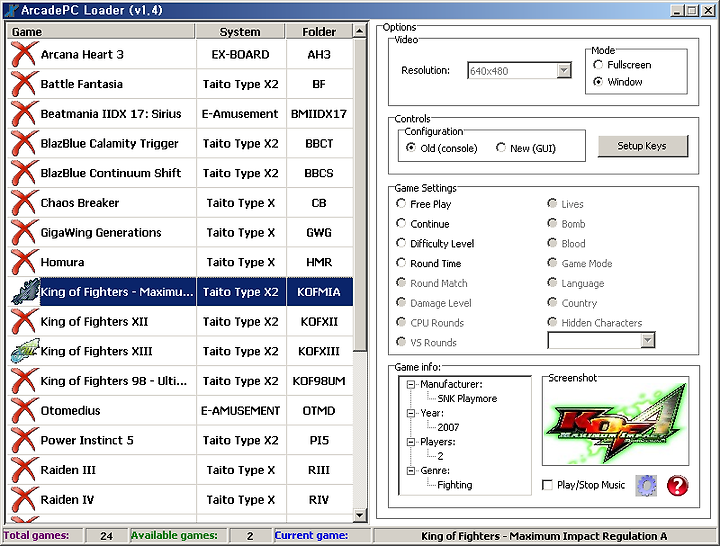Click the King of Fighters XIII game icon
Screen dimensions: 720x546
pos(25,351)
